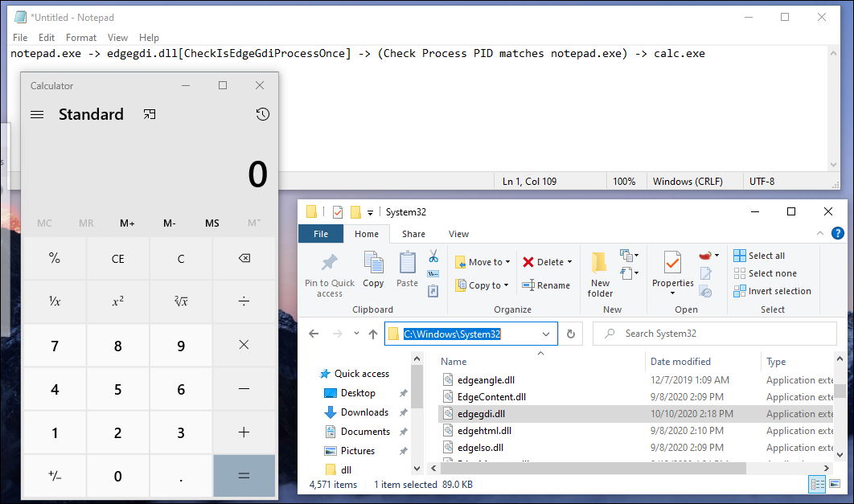Click the divide key in Calculator
The width and height of the screenshot is (854, 504).
click(244, 301)
